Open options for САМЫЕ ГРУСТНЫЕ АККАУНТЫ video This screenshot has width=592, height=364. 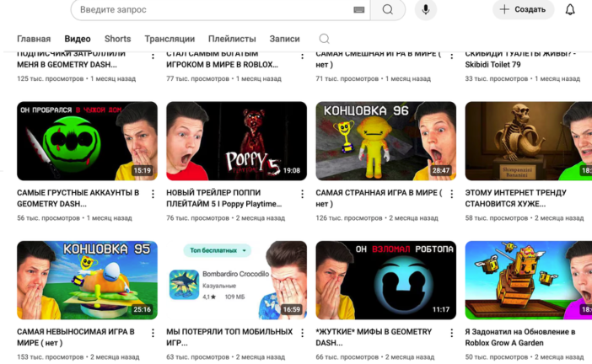click(153, 193)
